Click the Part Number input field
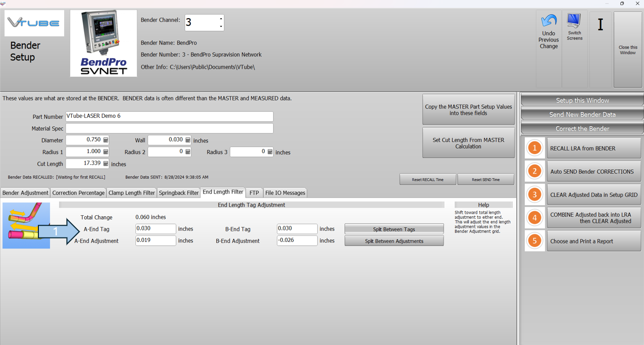644x345 pixels. 169,116
